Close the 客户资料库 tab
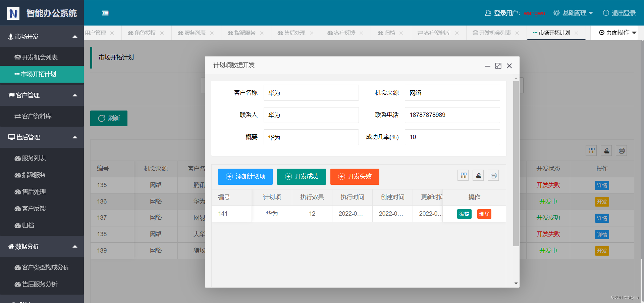This screenshot has width=644, height=303. click(457, 33)
